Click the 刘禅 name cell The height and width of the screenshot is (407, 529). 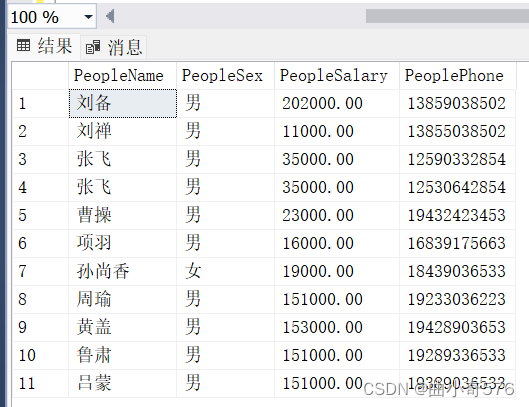pyautogui.click(x=122, y=132)
